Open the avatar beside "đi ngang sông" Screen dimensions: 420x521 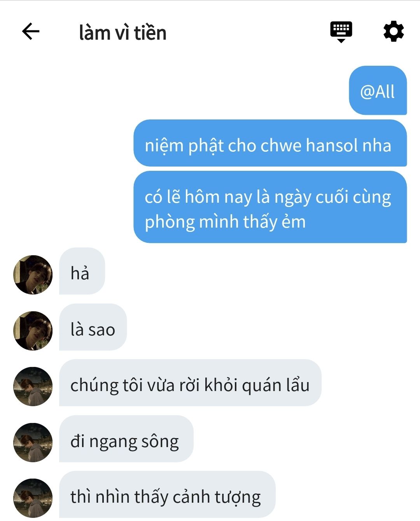[x=33, y=442]
